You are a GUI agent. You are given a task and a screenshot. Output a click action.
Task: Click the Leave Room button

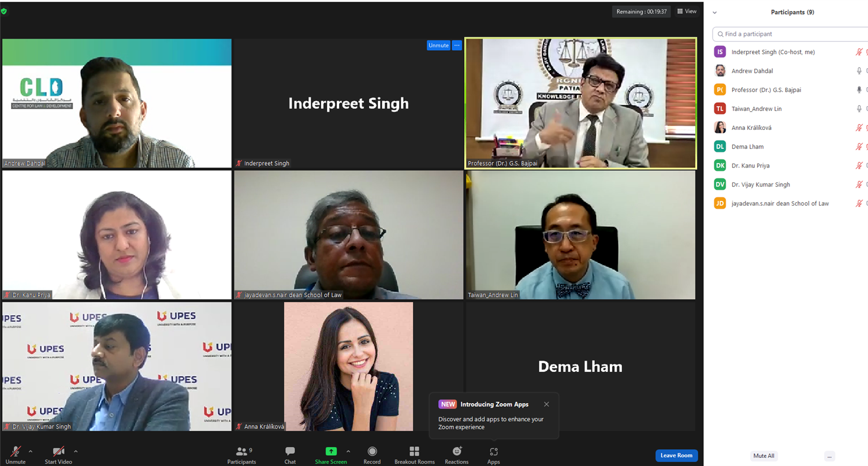[677, 456]
